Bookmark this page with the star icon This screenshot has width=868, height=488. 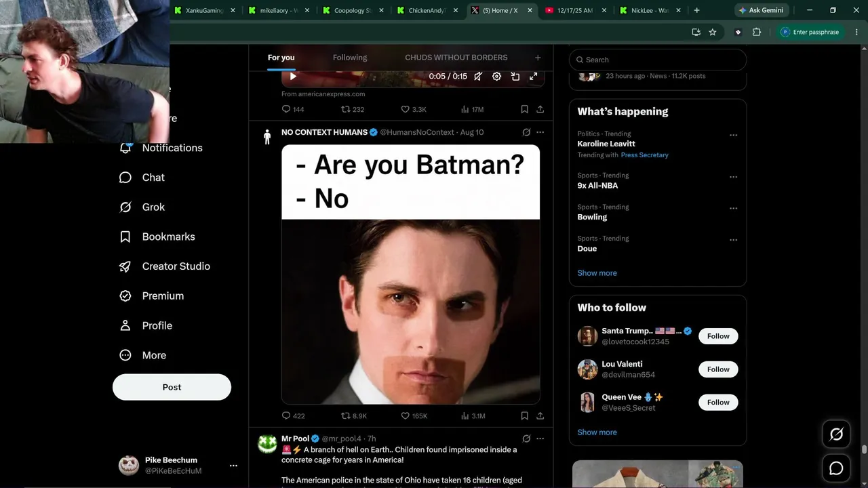713,32
